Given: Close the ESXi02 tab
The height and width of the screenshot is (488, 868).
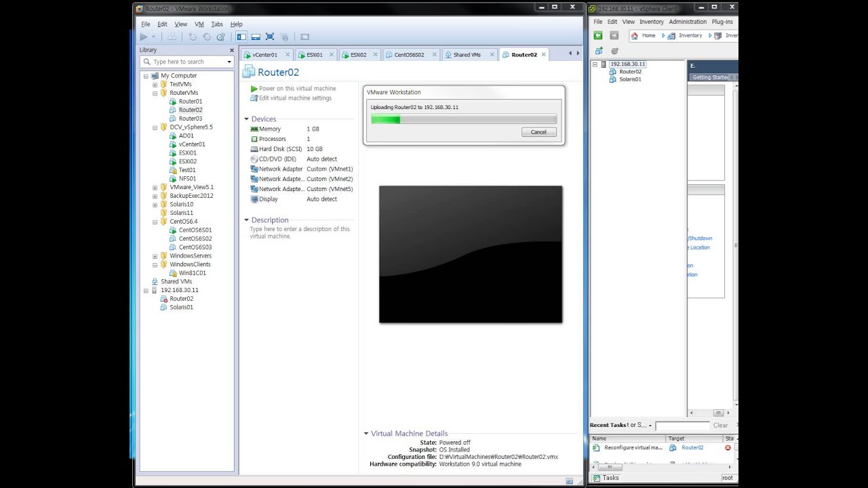Looking at the screenshot, I should point(376,55).
